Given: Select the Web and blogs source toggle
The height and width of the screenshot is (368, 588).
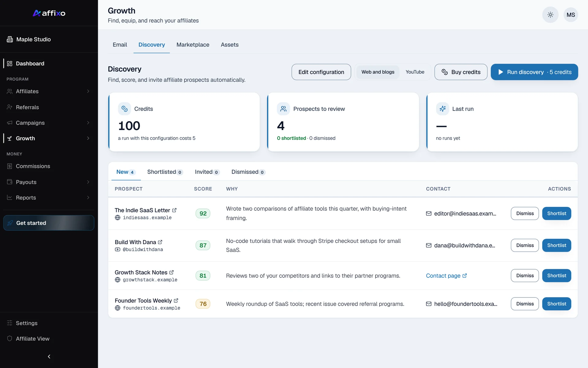Looking at the screenshot, I should tap(378, 72).
